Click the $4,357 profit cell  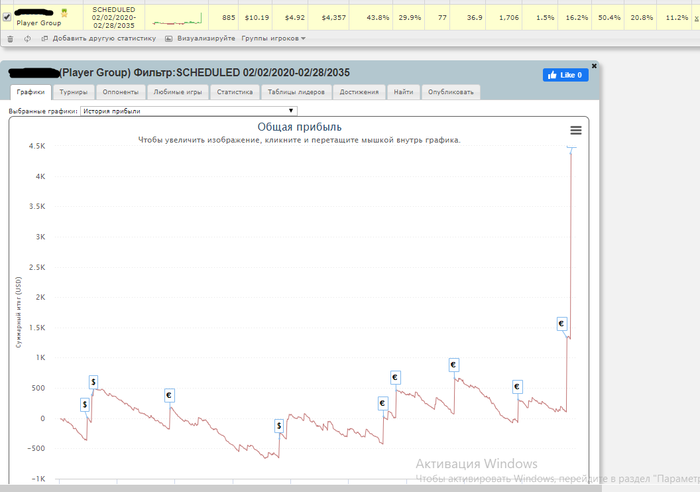click(x=333, y=17)
